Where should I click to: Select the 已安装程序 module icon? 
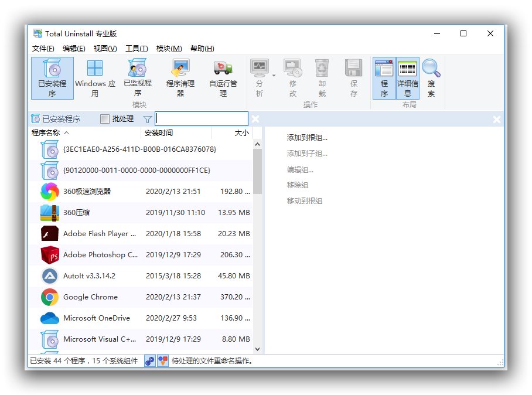click(52, 78)
